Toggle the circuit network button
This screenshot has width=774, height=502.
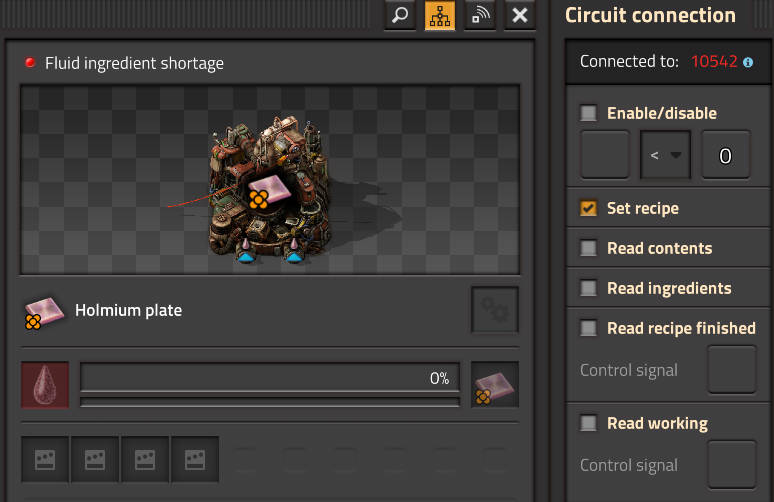(x=440, y=15)
